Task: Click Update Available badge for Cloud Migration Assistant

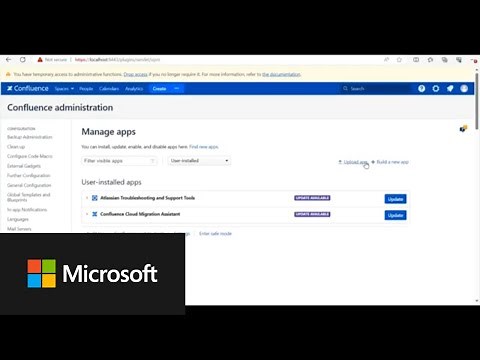Action: pyautogui.click(x=312, y=214)
